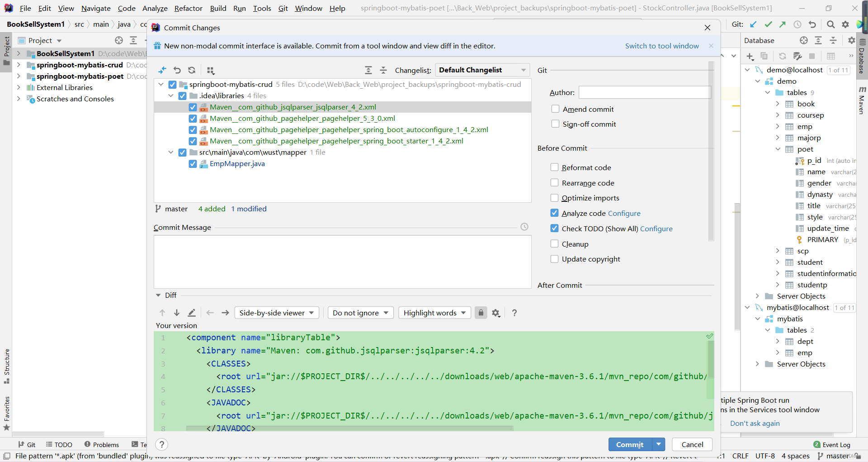This screenshot has width=868, height=462.
Task: Click Don't ask again link
Action: coord(755,423)
